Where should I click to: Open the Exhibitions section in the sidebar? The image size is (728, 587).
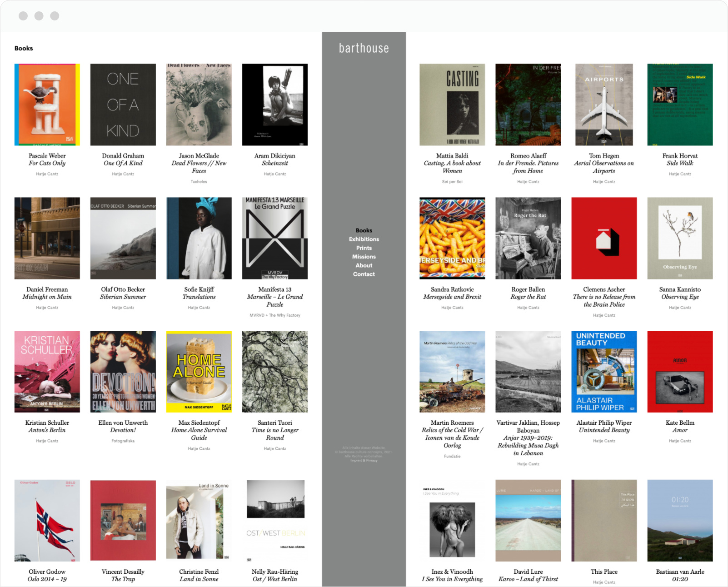(x=364, y=239)
